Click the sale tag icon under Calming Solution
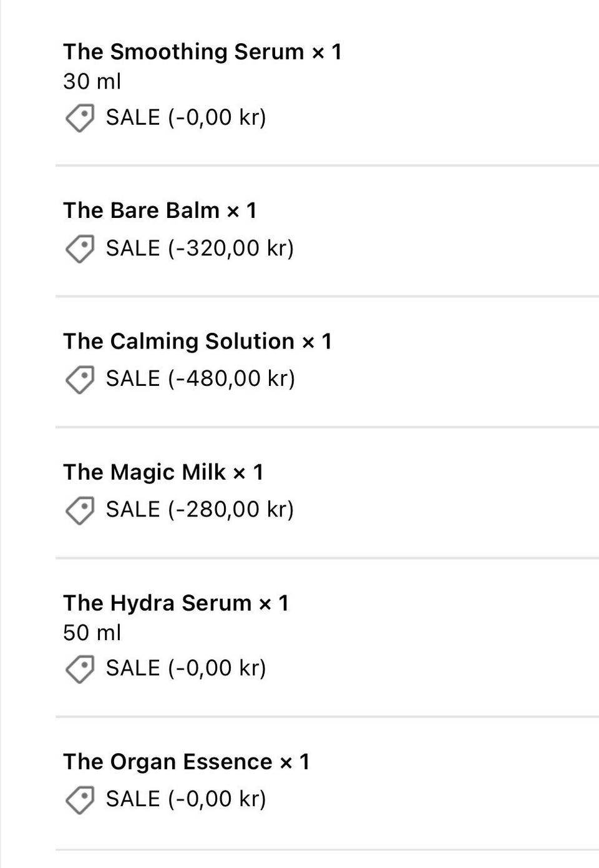Viewport: 599px width, 868px height. (80, 379)
